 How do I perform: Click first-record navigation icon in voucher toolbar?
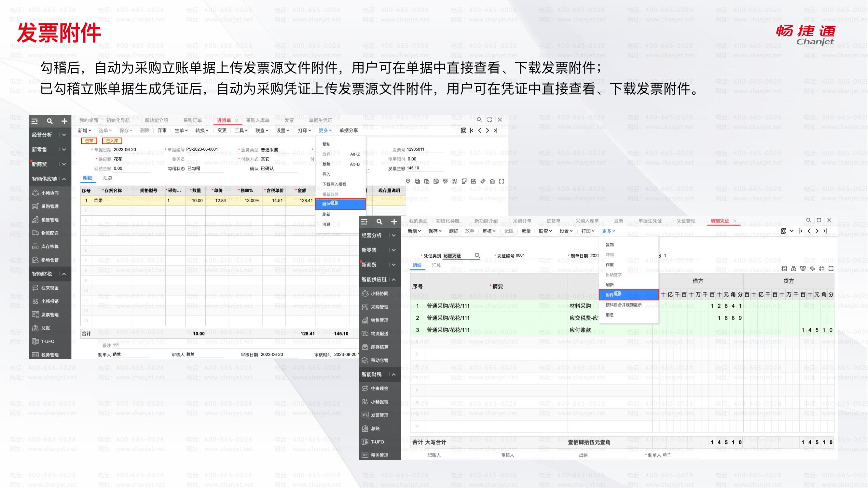click(x=801, y=231)
